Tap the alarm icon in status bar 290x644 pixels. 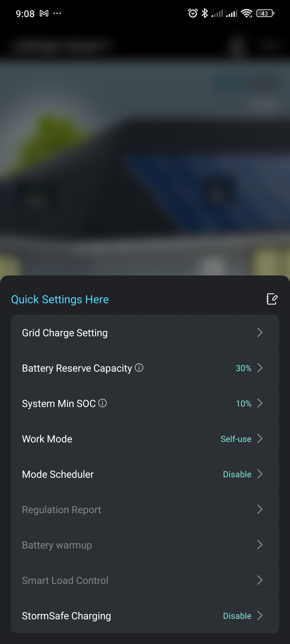193,13
